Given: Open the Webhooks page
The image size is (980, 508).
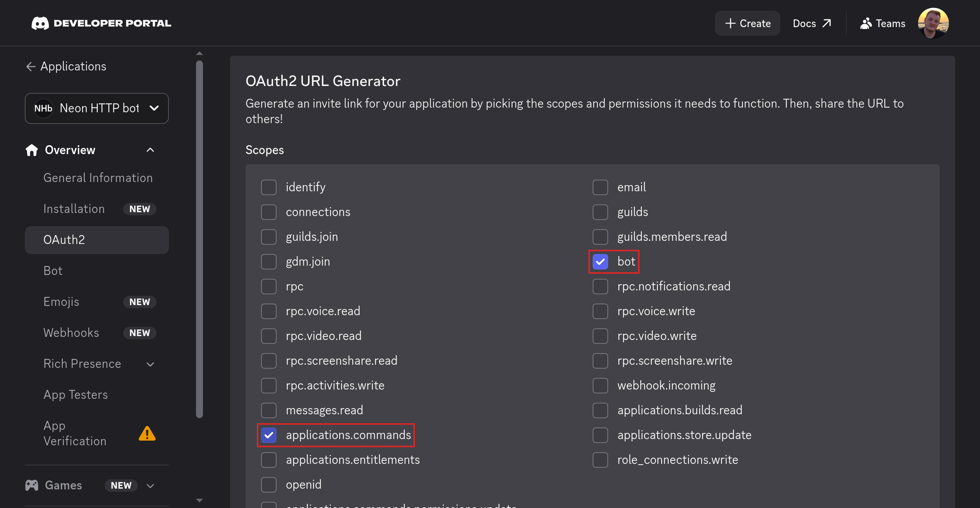Looking at the screenshot, I should pos(71,333).
